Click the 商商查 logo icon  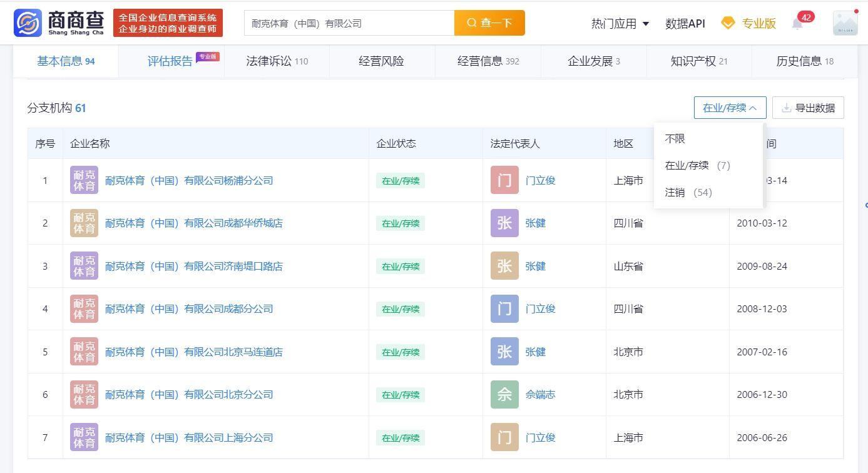pos(25,23)
